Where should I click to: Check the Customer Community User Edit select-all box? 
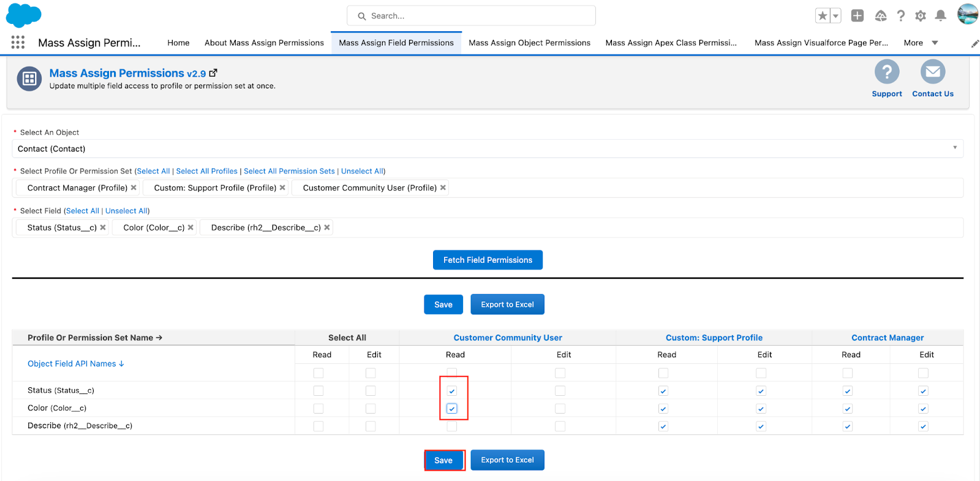pyautogui.click(x=560, y=373)
